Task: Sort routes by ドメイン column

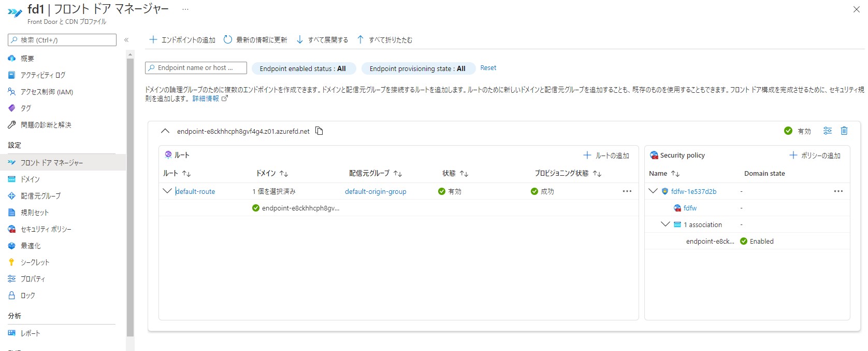Action: point(272,173)
